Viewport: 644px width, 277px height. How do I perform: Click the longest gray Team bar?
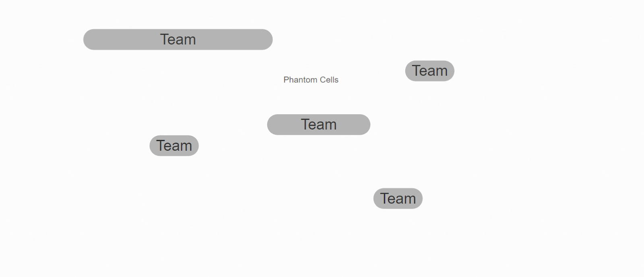click(x=178, y=39)
